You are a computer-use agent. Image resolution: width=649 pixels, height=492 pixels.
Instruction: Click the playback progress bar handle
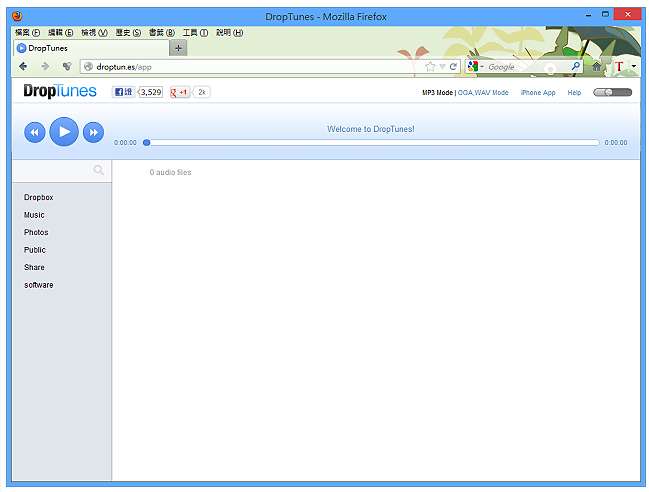point(147,143)
